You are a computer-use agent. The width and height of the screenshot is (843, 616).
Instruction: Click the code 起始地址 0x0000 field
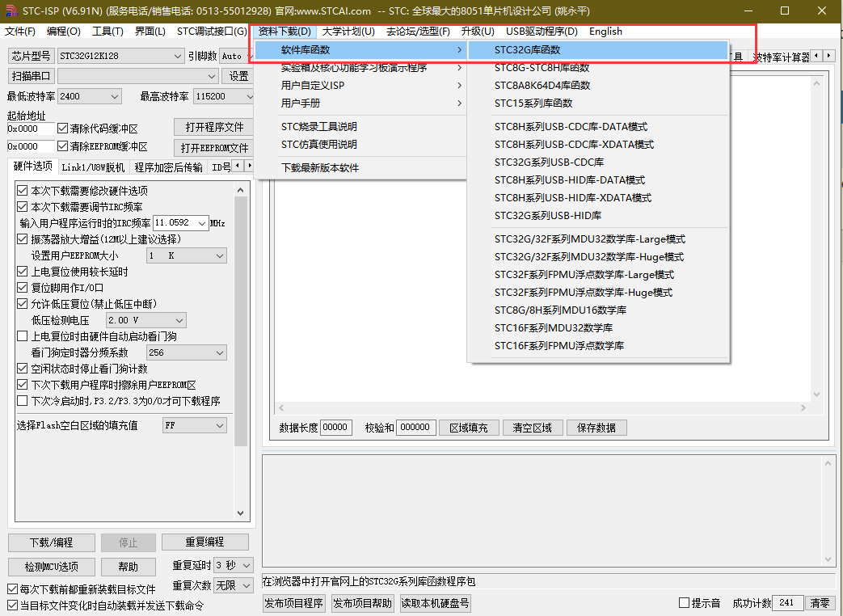(31, 129)
